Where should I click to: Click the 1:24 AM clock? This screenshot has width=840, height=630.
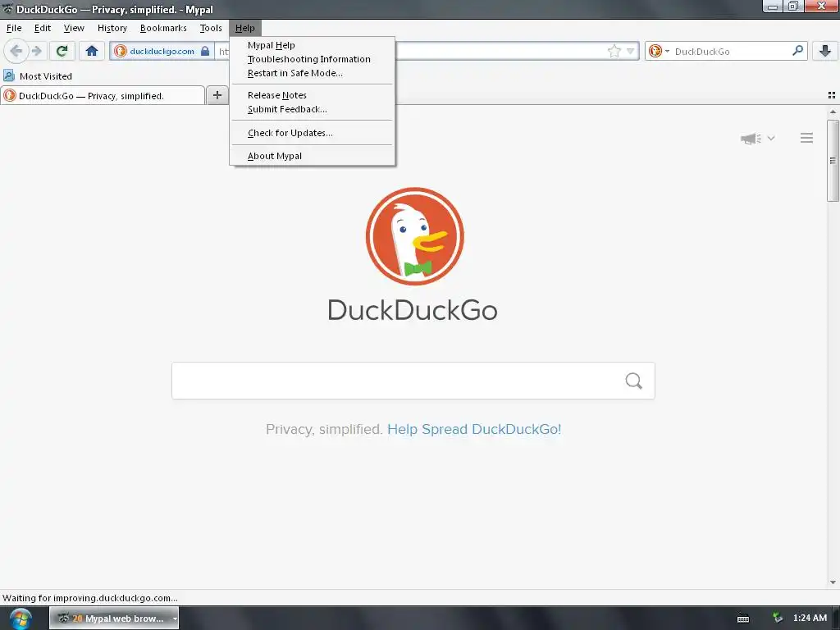pyautogui.click(x=810, y=618)
